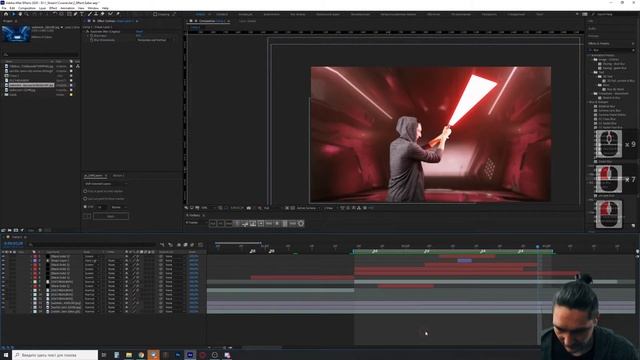Click the new composition icon in Project footer
Viewport: 640px width, 360px height.
click(16, 230)
